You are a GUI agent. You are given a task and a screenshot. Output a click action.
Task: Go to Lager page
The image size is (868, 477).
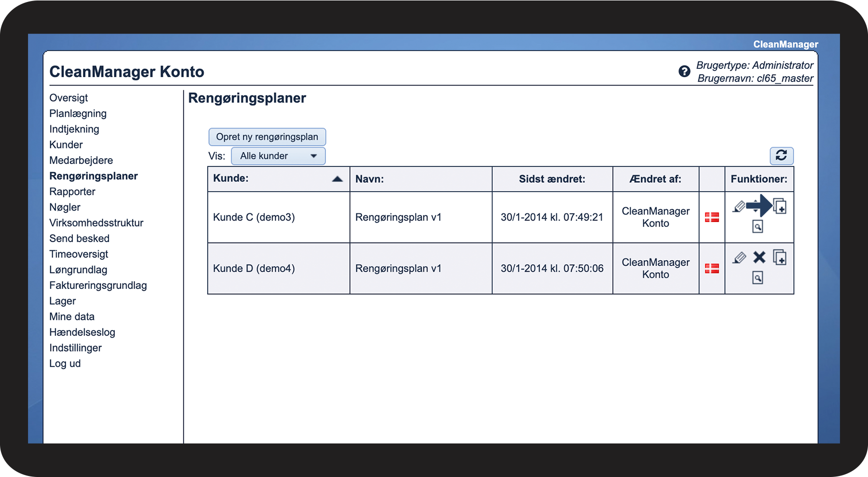[x=62, y=301]
